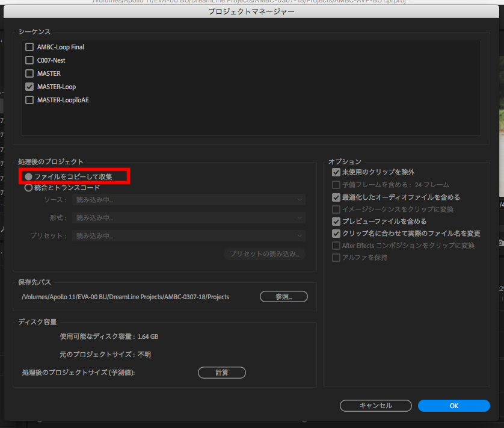The height and width of the screenshot is (428, 504).
Task: Click 使用可能なディスク容量: 1.64 GB text
Action: pyautogui.click(x=109, y=337)
